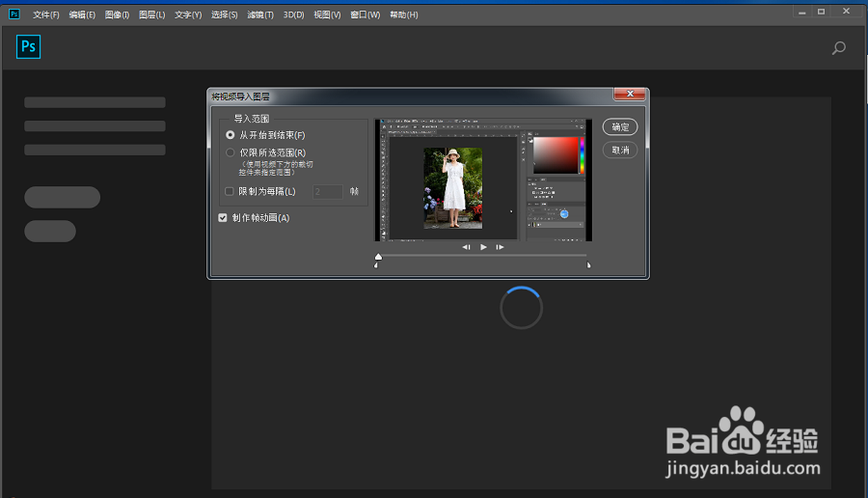Open the 视图(V) menu
The image size is (868, 498).
click(x=327, y=14)
